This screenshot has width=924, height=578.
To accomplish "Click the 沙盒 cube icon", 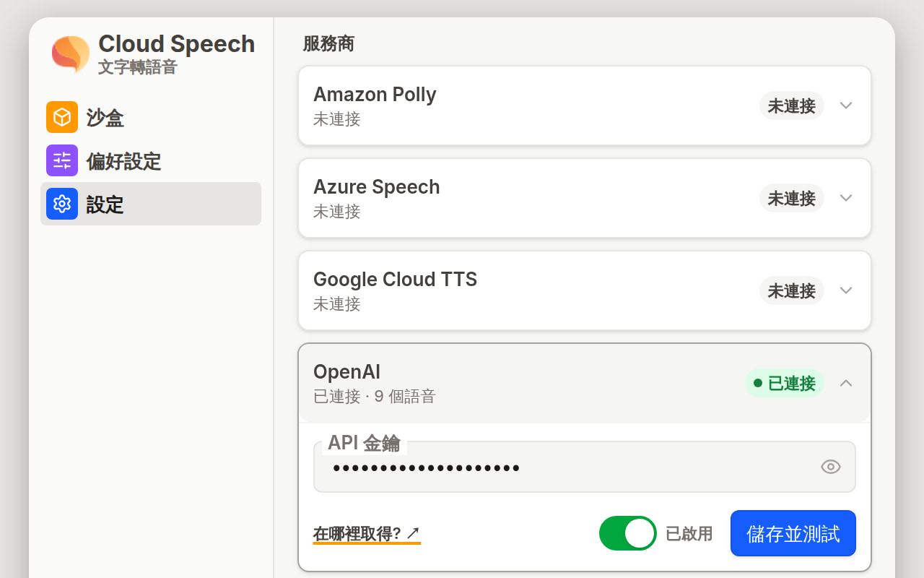I will coord(62,117).
